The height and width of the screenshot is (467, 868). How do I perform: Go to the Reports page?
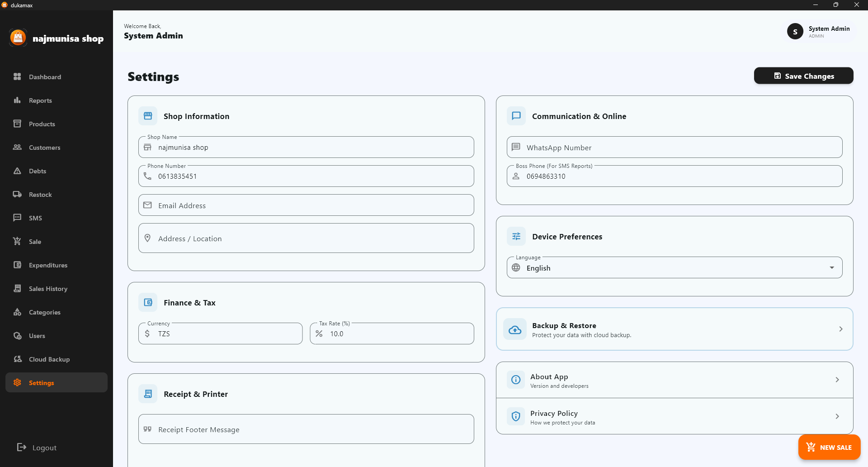(57, 100)
